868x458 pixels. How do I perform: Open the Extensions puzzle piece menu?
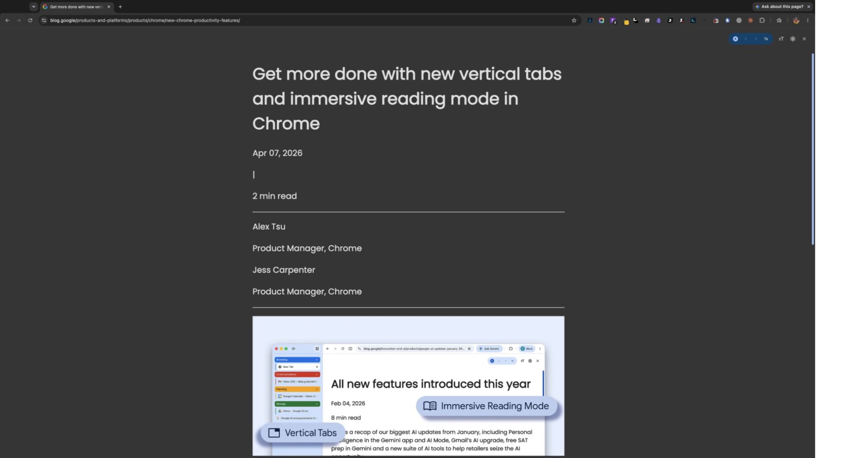[x=762, y=20]
